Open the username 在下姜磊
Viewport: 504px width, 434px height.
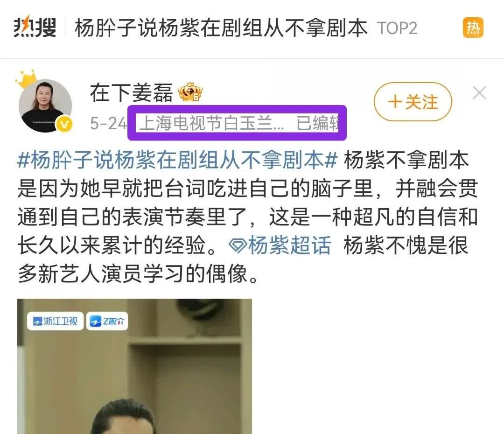coord(132,92)
